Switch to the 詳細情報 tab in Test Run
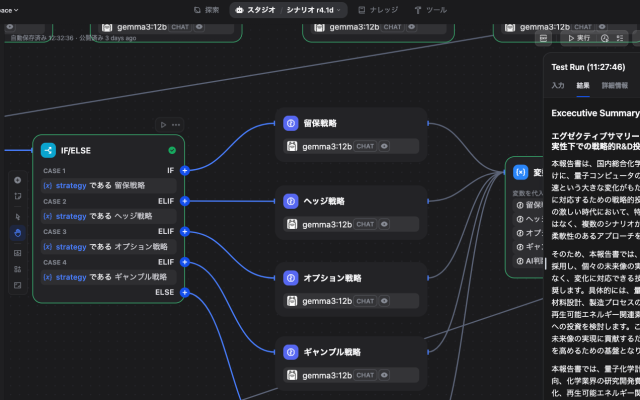This screenshot has width=640, height=400. [x=615, y=86]
